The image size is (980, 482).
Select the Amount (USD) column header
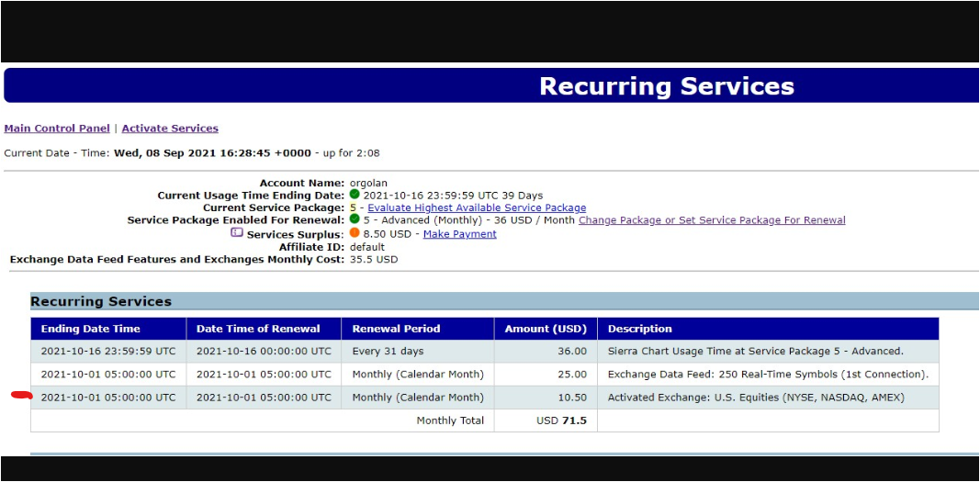point(546,329)
